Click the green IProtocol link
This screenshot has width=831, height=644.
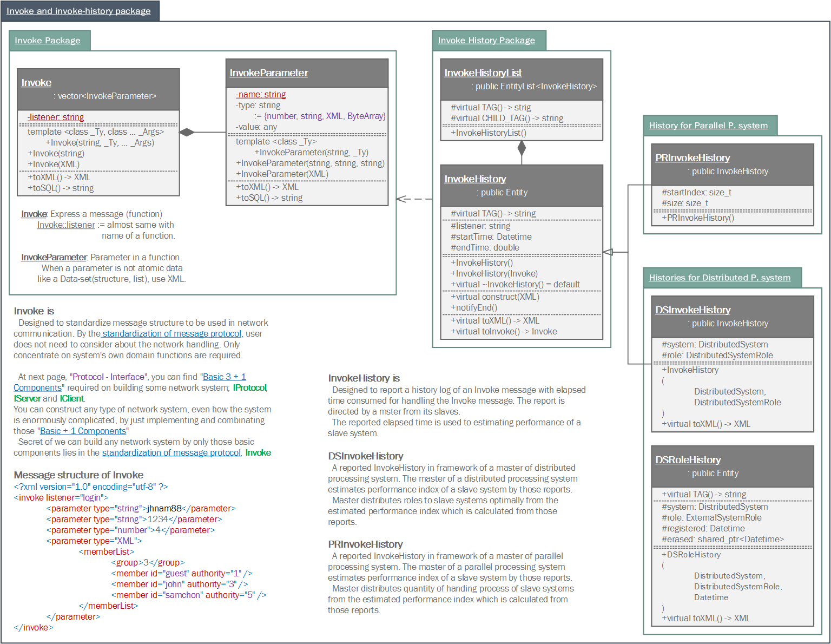pyautogui.click(x=249, y=387)
